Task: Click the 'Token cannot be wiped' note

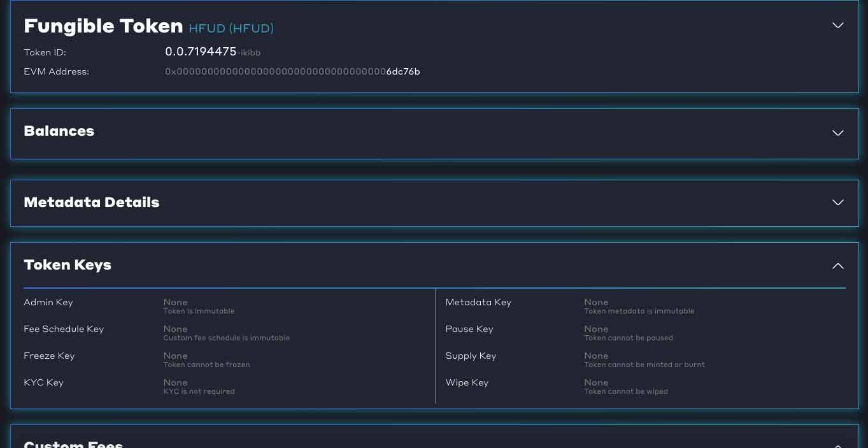Action: coord(626,391)
